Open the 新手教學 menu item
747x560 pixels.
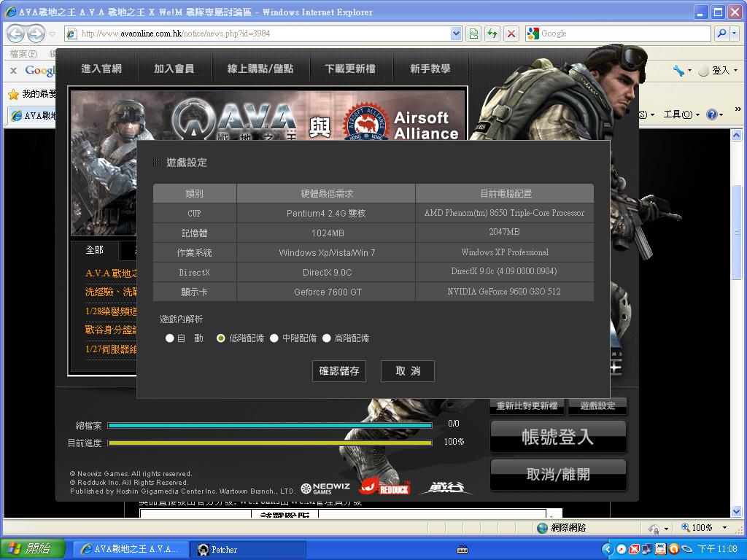430,69
